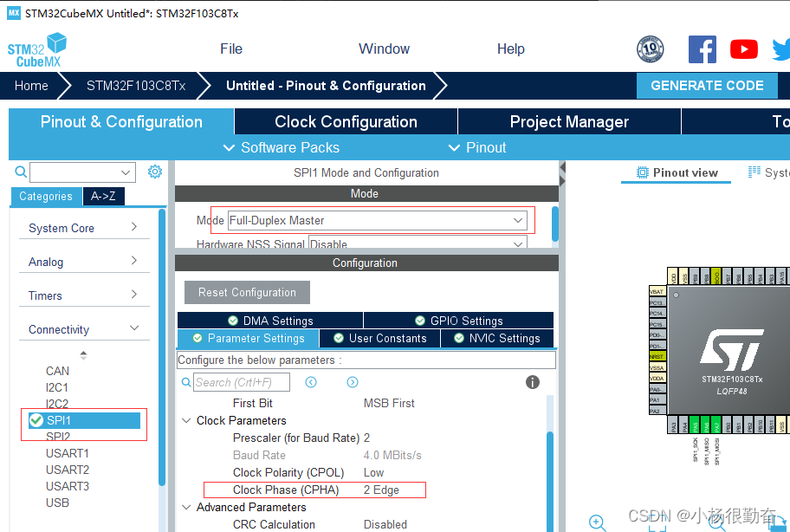Select the Pinout & Configuration tab
The width and height of the screenshot is (790, 532).
coord(121,121)
